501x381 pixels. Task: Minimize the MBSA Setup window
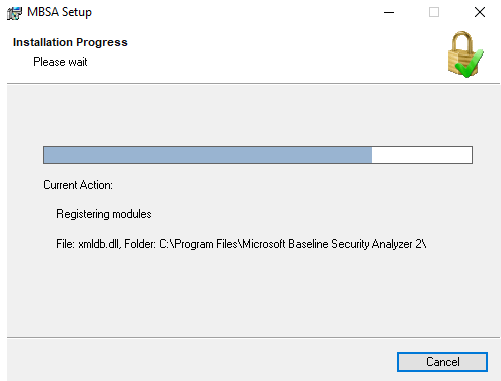(x=389, y=13)
